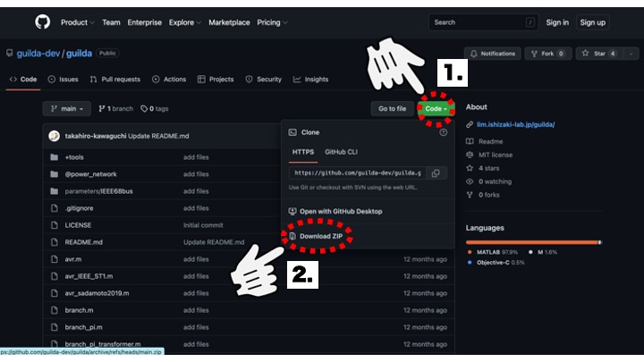Open the parameters/IEEE68bus folder
Image resolution: width=644 pixels, height=362 pixels.
[x=98, y=191]
